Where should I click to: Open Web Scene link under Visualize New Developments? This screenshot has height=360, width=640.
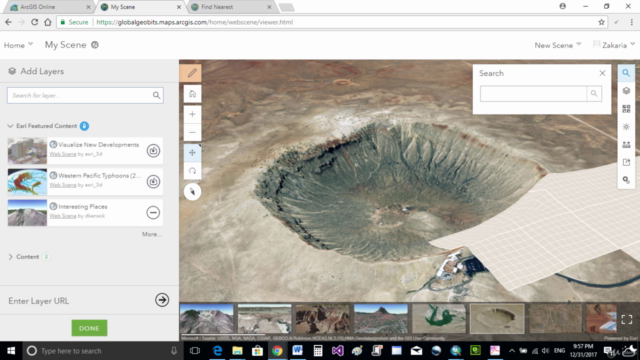[63, 154]
